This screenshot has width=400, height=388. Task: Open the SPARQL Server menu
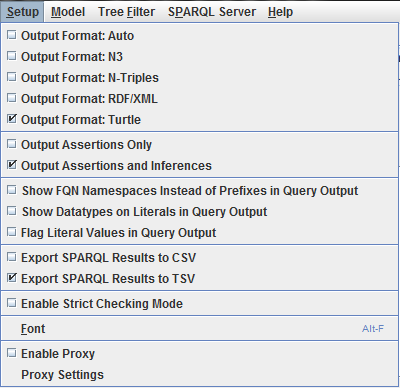212,12
